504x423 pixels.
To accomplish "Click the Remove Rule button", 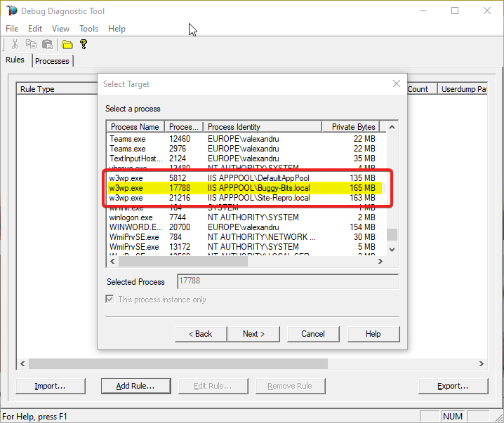I will (x=290, y=386).
